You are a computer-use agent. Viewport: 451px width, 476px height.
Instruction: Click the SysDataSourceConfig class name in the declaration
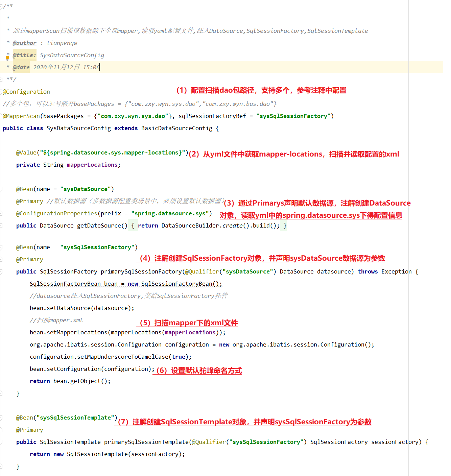point(79,128)
